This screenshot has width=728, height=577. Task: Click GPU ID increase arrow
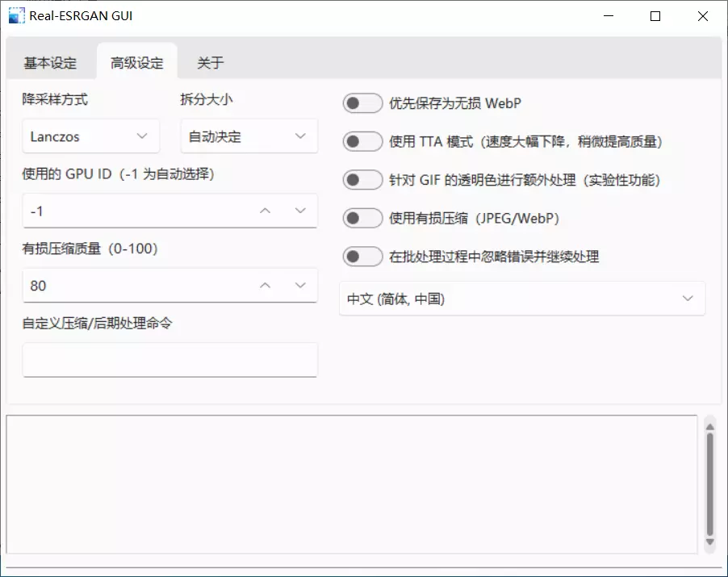click(265, 211)
